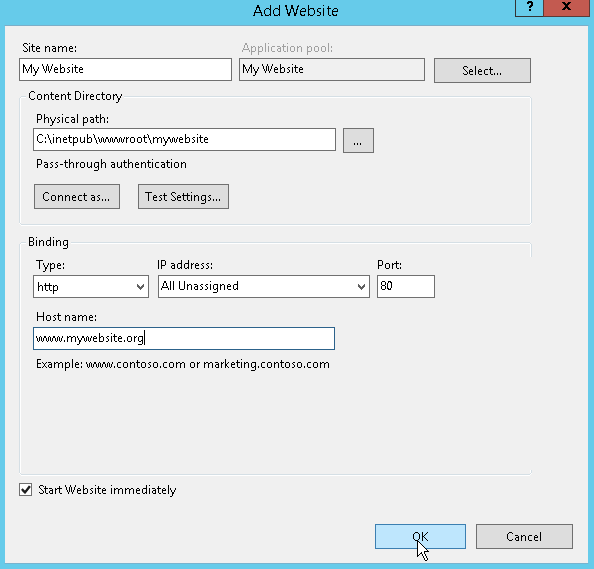Browse for physical path with ellipsis button
The image size is (594, 569).
click(358, 141)
